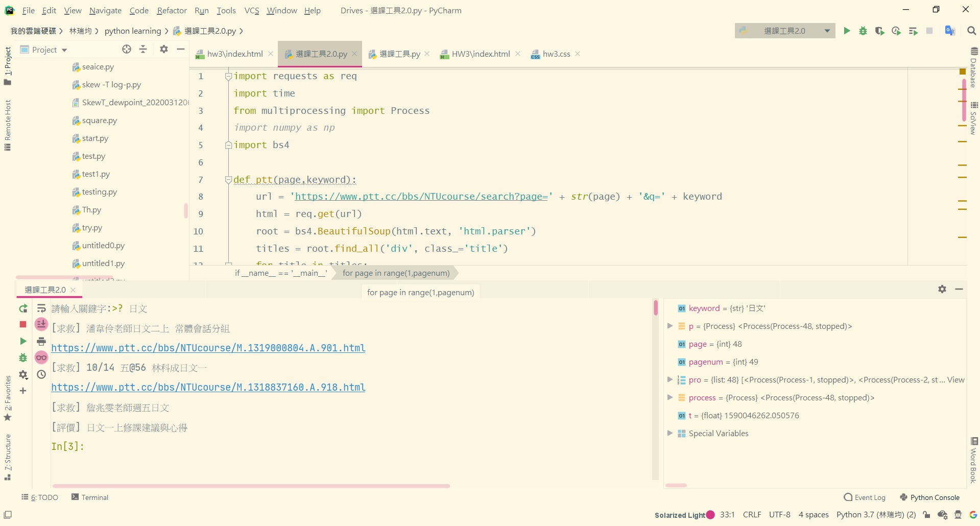Fold the import block on line 1
980x526 pixels.
[x=228, y=76]
